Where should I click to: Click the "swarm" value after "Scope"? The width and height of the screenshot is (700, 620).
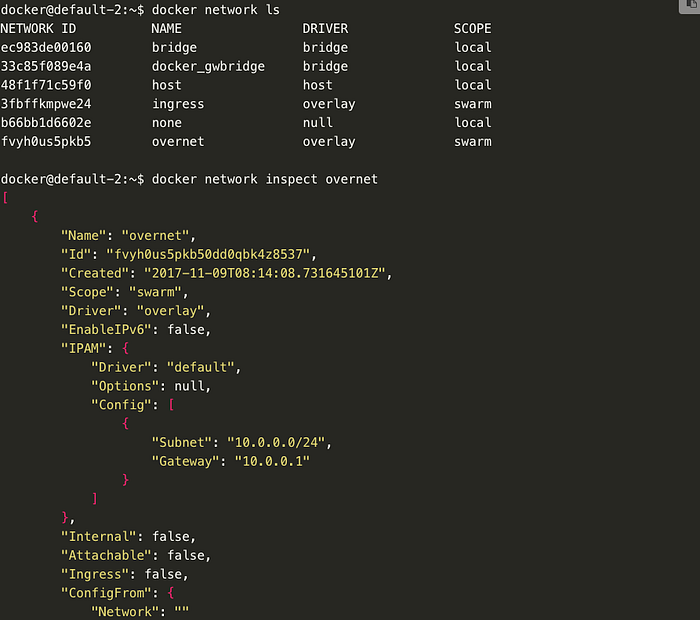coord(155,292)
